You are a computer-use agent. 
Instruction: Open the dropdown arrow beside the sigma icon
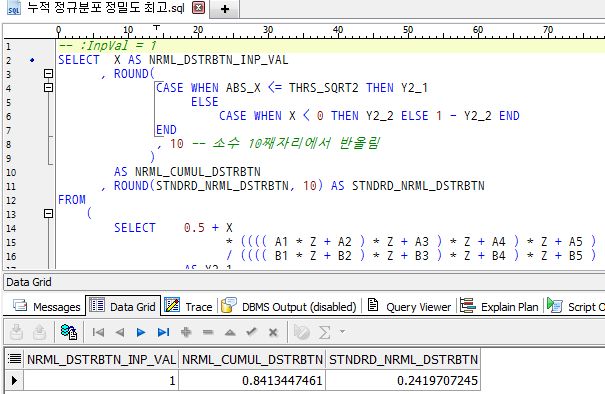pyautogui.click(x=342, y=331)
